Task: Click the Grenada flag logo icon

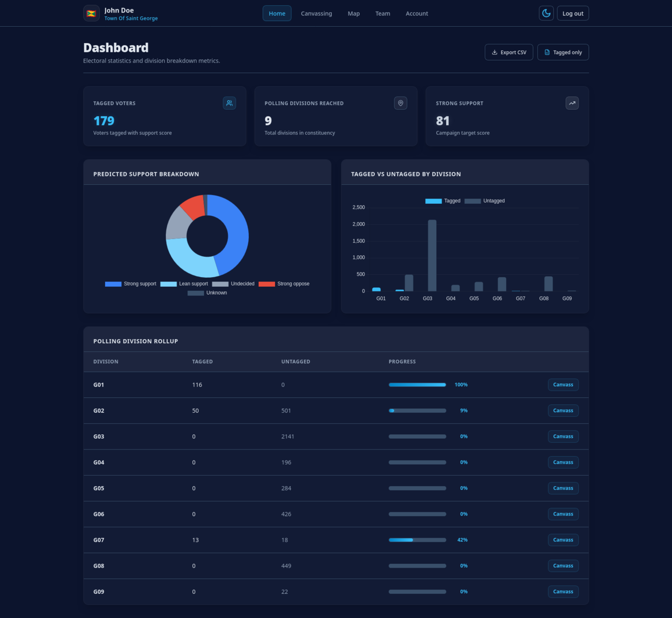Action: pyautogui.click(x=91, y=14)
